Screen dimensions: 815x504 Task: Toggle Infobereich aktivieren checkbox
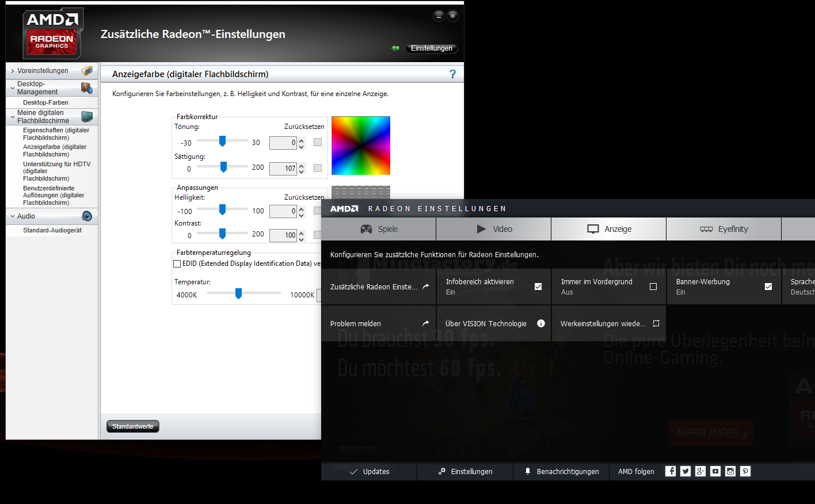tap(538, 287)
